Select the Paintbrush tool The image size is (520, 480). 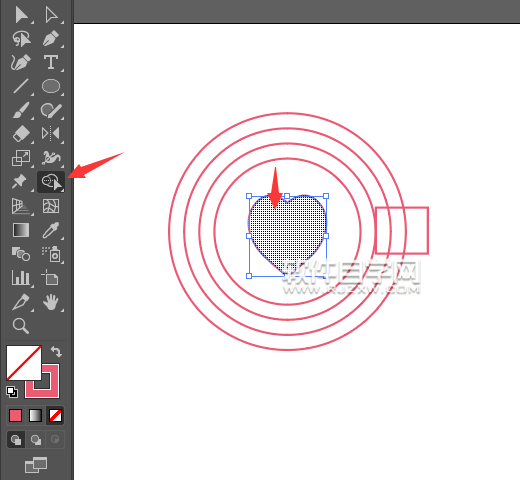tap(21, 110)
